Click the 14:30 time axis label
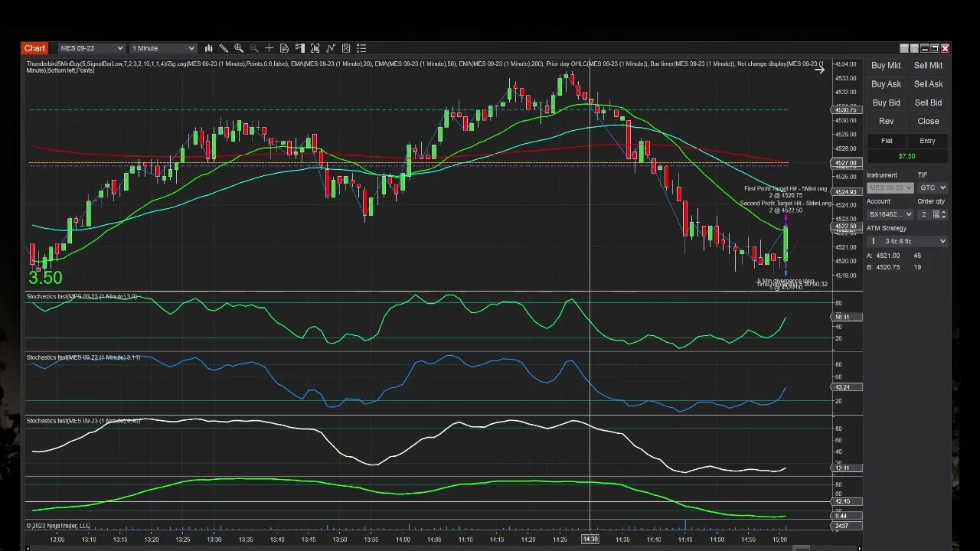The width and height of the screenshot is (980, 551). (590, 540)
